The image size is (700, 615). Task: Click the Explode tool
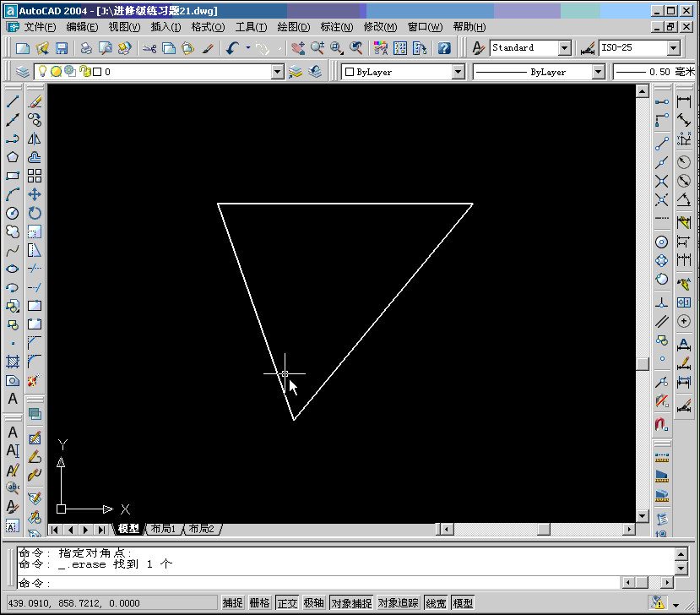[x=35, y=380]
